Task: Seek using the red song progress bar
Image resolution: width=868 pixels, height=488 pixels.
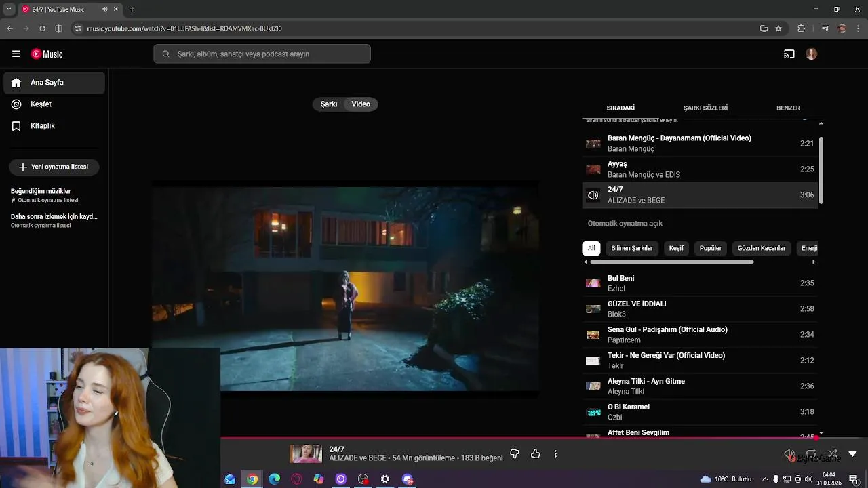Action: click(519, 438)
